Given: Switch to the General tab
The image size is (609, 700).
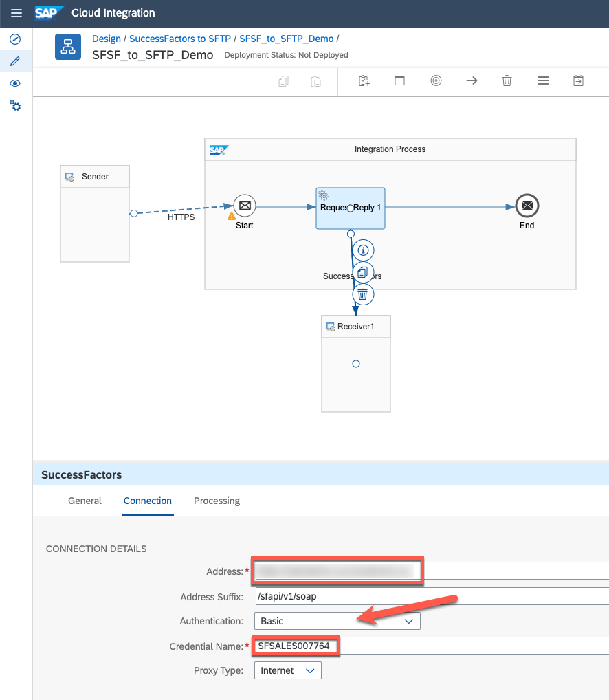Looking at the screenshot, I should tap(85, 501).
